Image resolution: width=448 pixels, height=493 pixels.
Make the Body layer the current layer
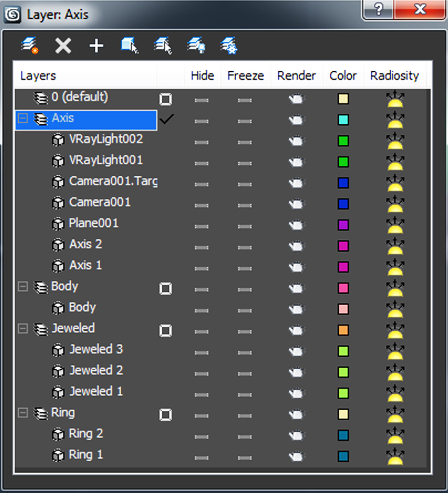pos(166,288)
